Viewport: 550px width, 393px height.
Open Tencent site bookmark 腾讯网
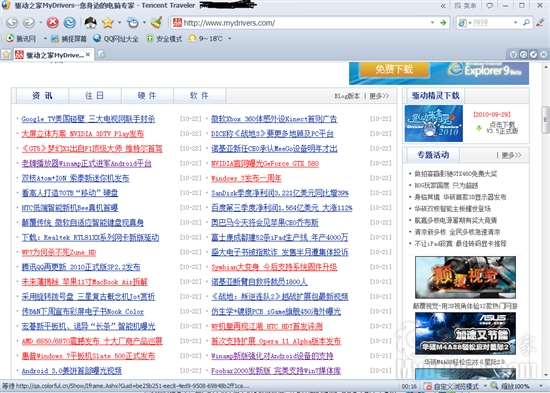pos(21,39)
